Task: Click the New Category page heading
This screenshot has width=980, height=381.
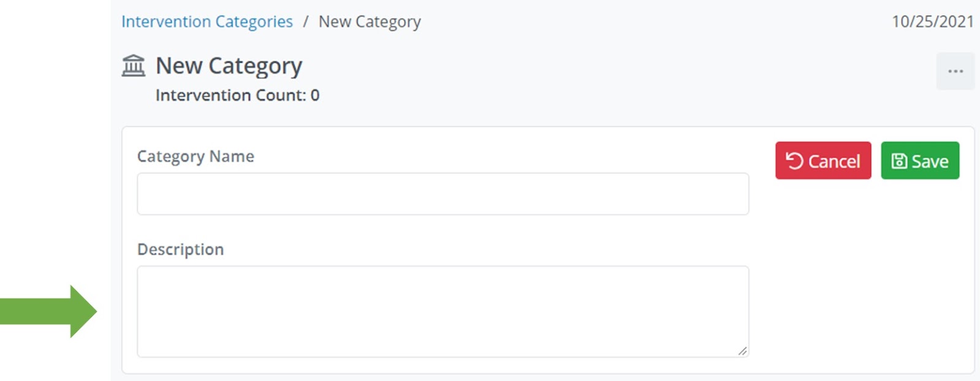Action: (229, 66)
